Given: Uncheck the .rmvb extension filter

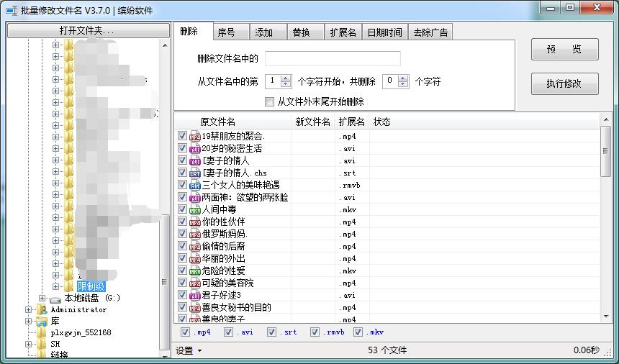Looking at the screenshot, I should [315, 332].
